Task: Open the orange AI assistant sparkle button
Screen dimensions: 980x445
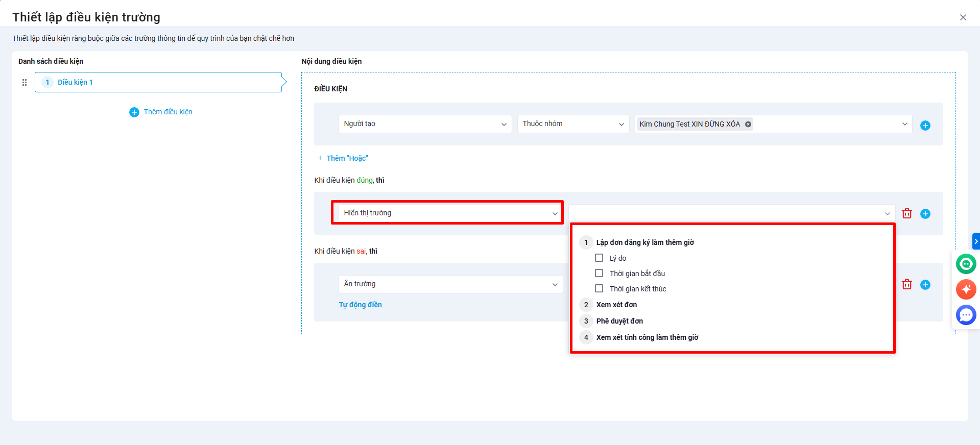Action: [966, 289]
